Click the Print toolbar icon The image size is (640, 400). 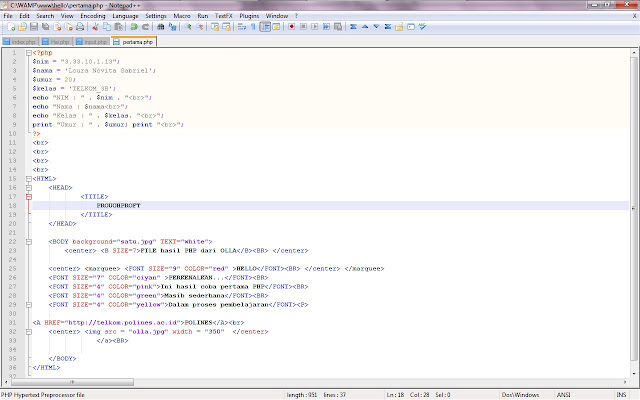(x=79, y=28)
